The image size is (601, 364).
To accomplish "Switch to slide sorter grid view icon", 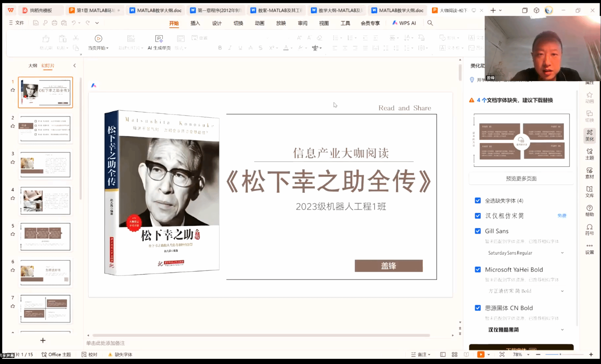I will (x=455, y=354).
